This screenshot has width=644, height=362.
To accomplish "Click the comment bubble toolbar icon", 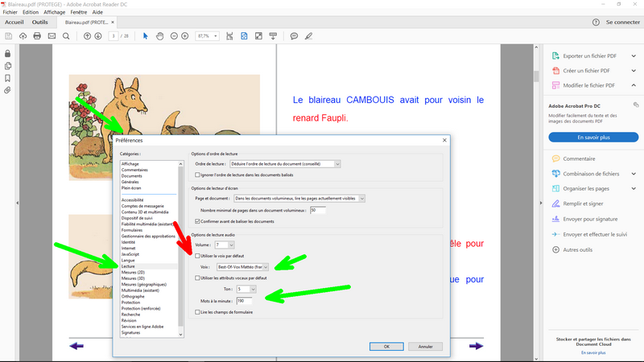I will pyautogui.click(x=294, y=36).
